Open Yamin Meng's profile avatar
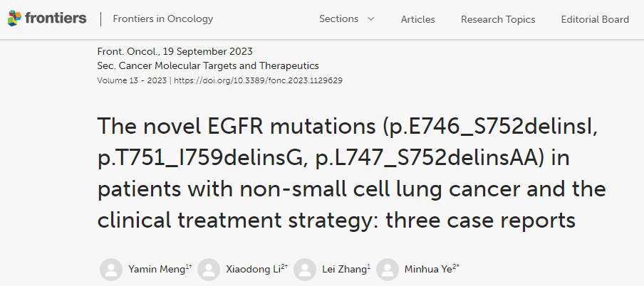Screen dimensions: 644x286 pos(111,270)
